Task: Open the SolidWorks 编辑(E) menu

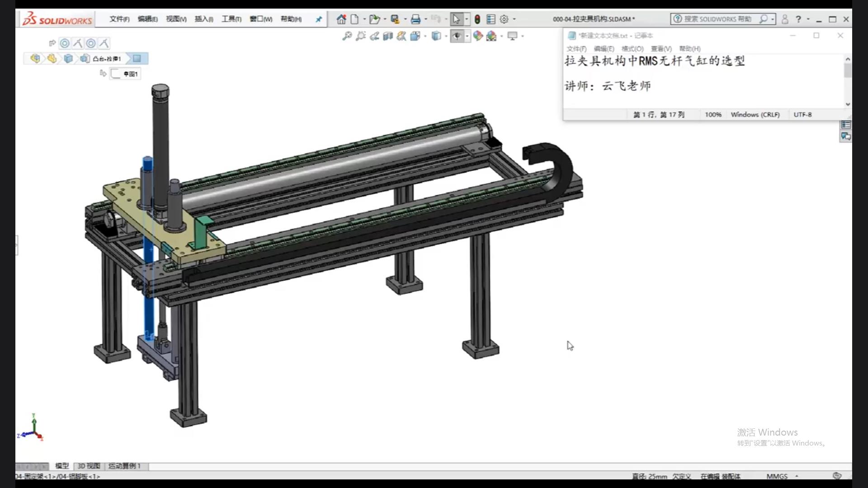Action: coord(148,19)
